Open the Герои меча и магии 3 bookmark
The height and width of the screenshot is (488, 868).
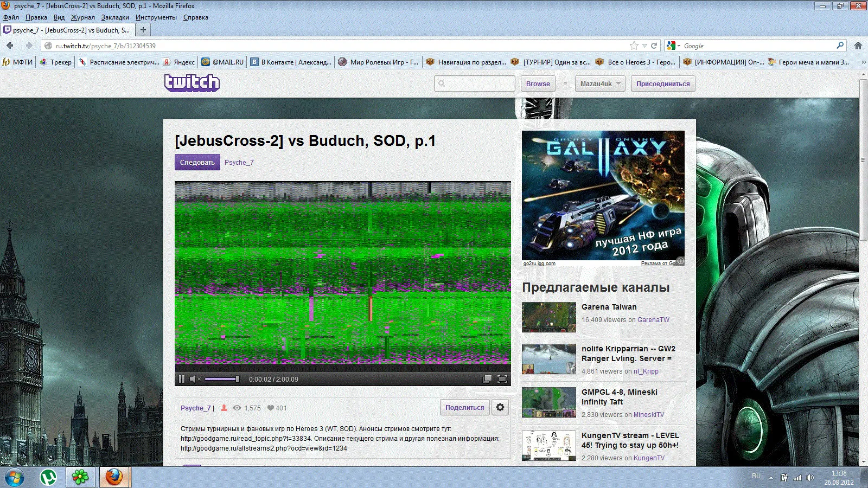click(809, 62)
